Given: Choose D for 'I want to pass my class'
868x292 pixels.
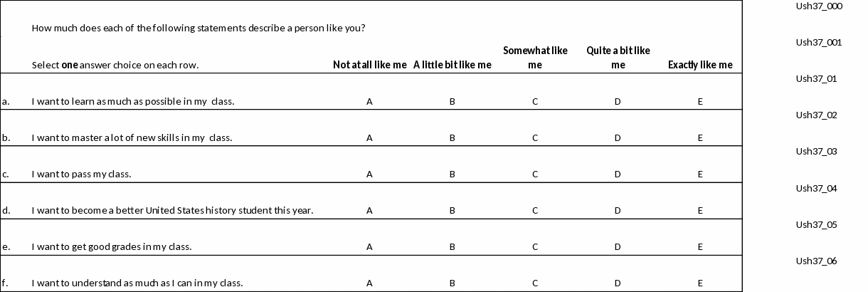Looking at the screenshot, I should 618,174.
